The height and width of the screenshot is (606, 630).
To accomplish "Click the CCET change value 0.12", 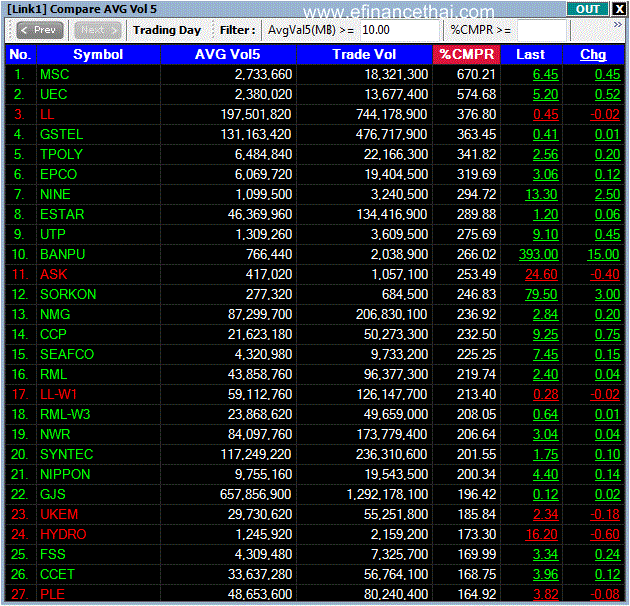I will [608, 575].
